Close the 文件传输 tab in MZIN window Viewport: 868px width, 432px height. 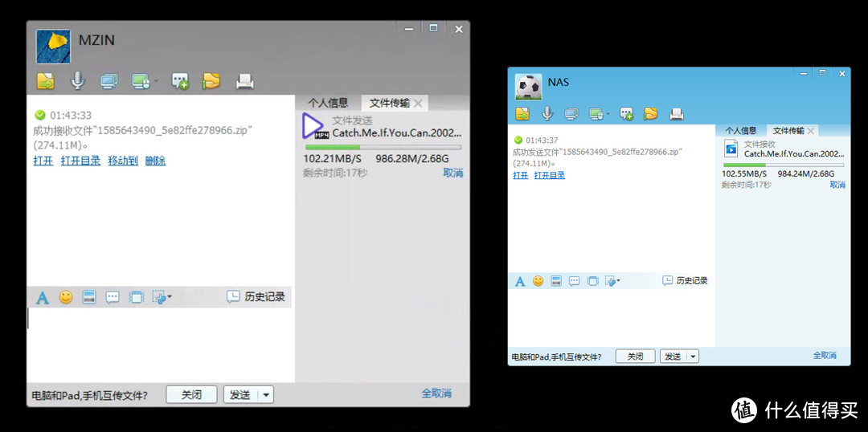419,103
